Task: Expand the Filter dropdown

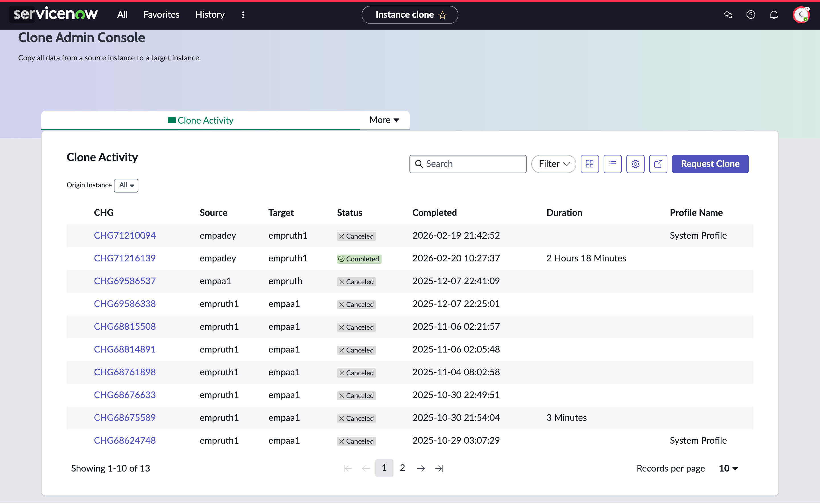Action: 553,164
